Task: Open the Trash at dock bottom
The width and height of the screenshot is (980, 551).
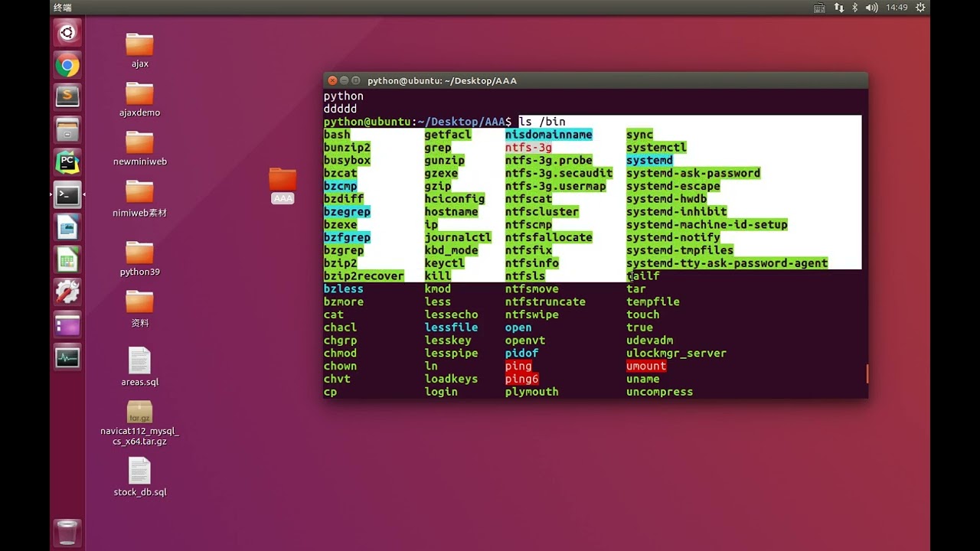Action: point(67,532)
